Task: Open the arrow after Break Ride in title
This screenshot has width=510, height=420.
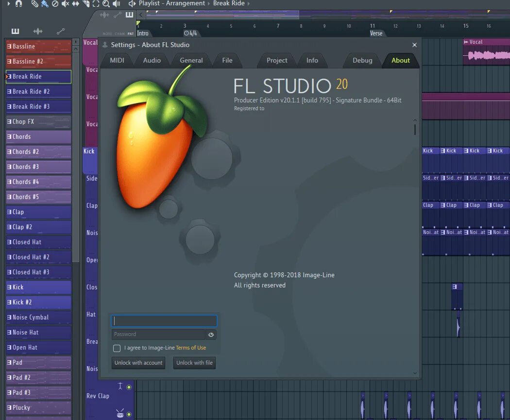Action: [x=249, y=3]
